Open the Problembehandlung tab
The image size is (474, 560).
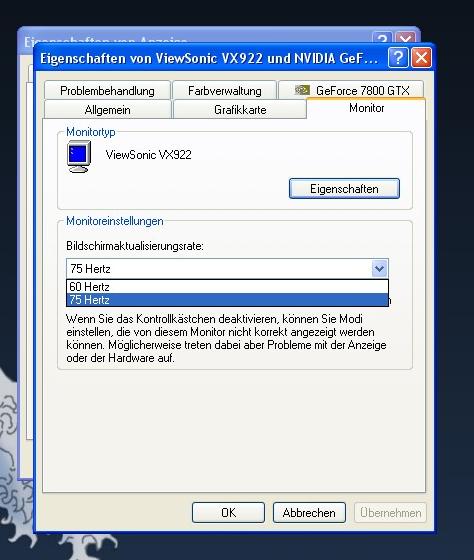coord(107,90)
